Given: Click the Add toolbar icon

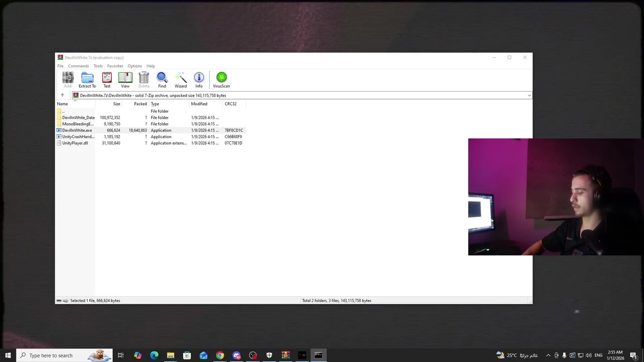Looking at the screenshot, I should [x=67, y=79].
